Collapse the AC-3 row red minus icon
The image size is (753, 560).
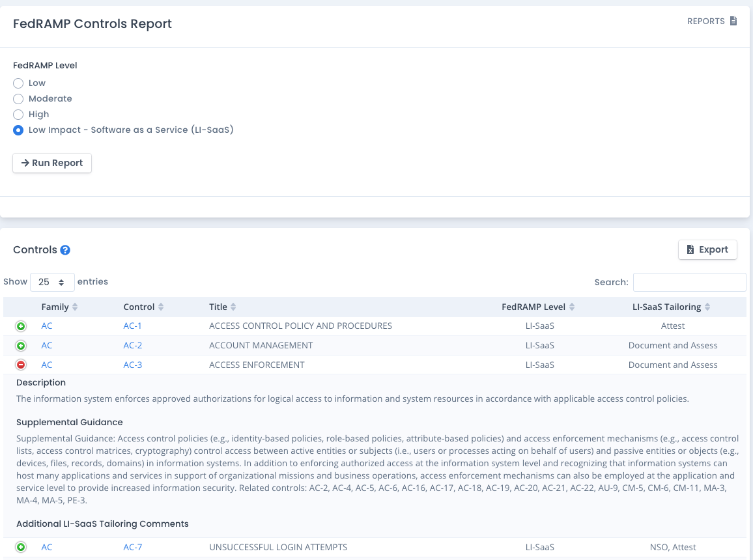click(21, 365)
